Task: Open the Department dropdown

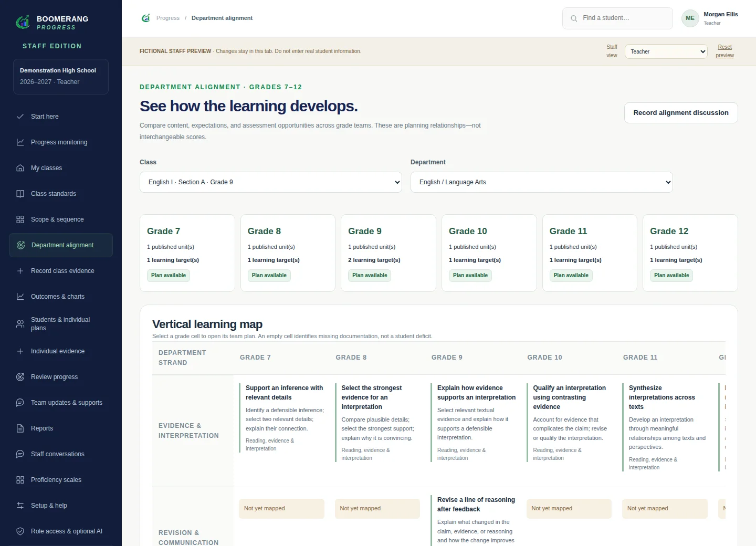Action: tap(541, 182)
